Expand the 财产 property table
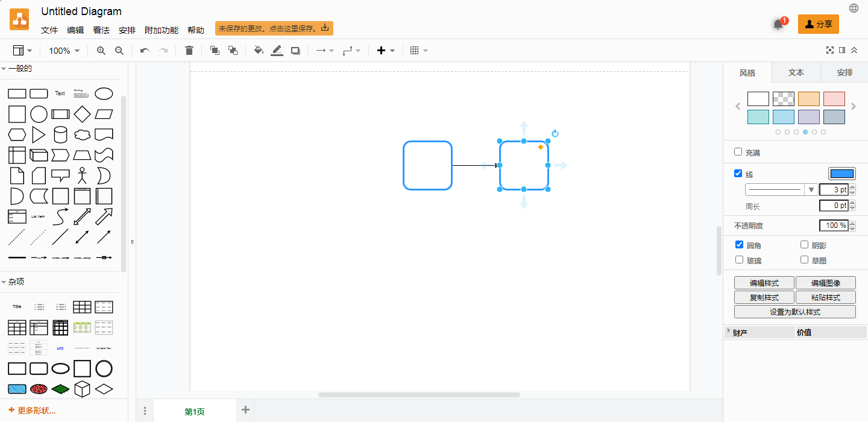868x422 pixels. 729,332
